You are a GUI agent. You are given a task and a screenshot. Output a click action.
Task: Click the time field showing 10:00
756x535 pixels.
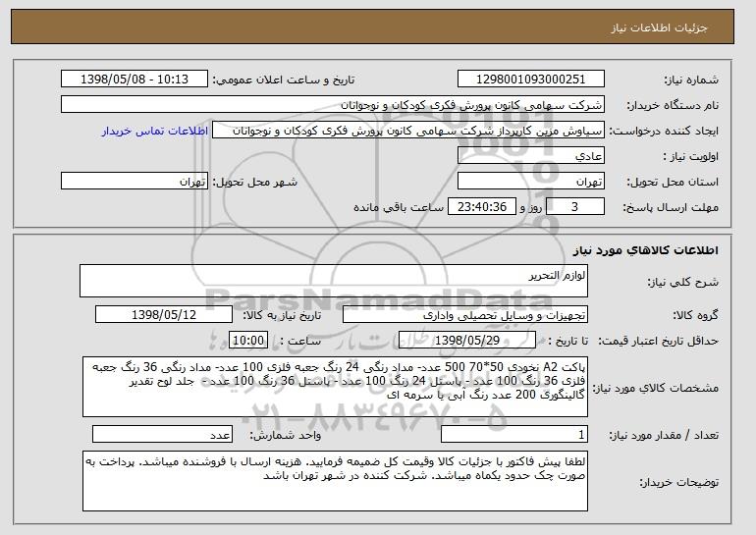point(248,341)
